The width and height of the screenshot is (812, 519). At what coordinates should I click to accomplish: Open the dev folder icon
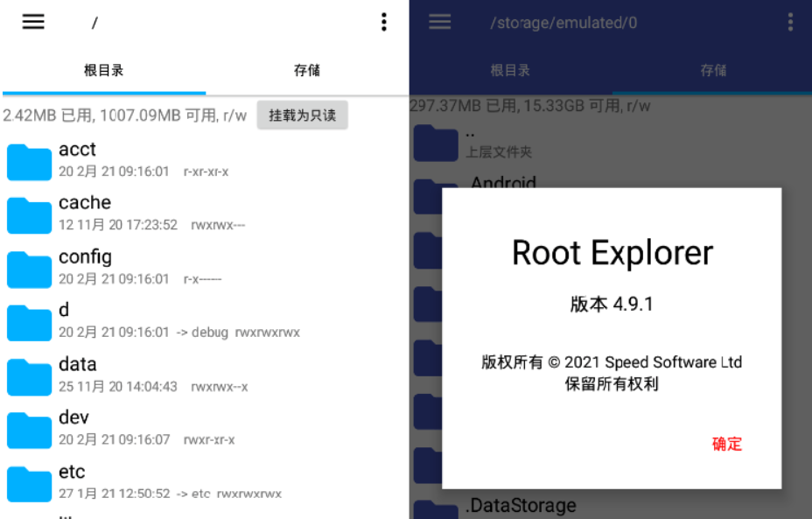(28, 429)
